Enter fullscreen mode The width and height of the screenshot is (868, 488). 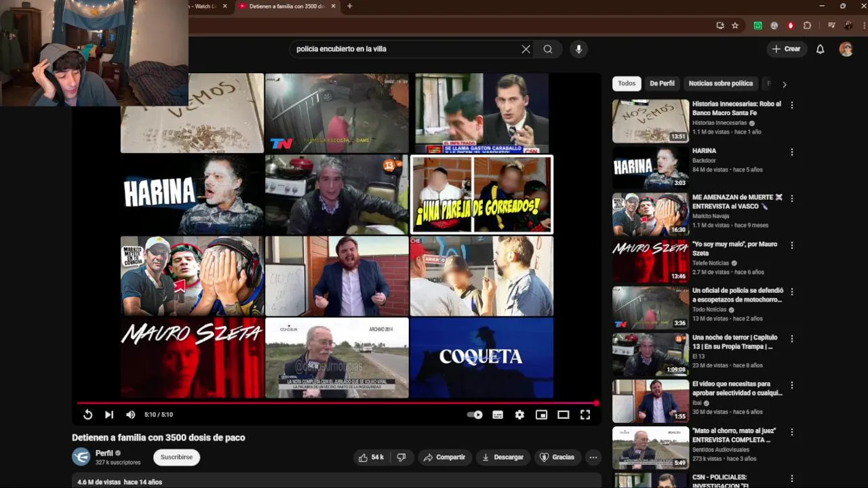585,415
